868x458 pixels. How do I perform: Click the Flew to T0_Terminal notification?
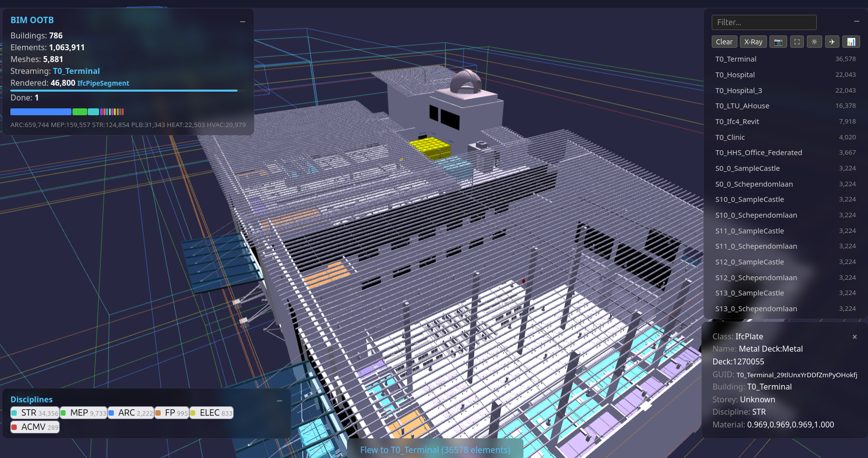[x=434, y=450]
